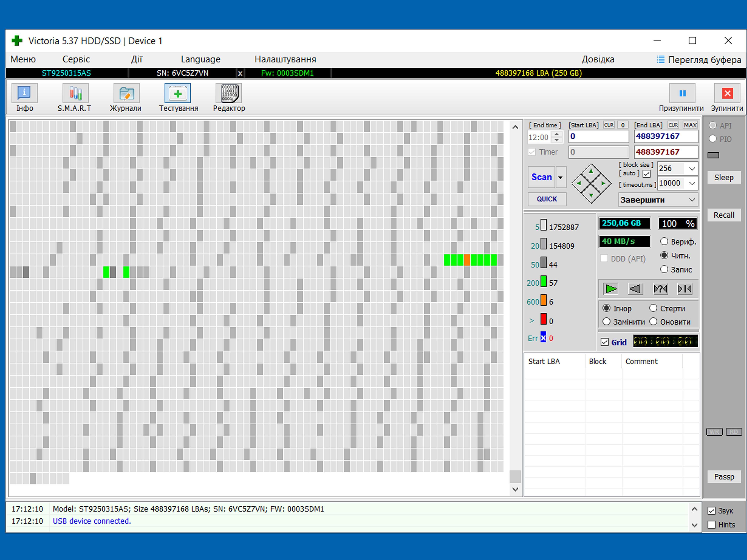This screenshot has height=560, width=747.
Task: Open the Інфо panel icon
Action: click(x=24, y=93)
